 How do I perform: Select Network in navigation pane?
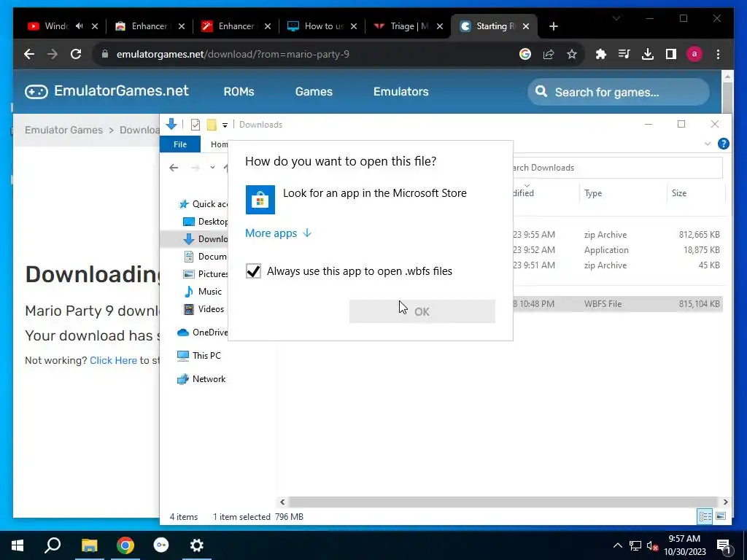(x=201, y=379)
